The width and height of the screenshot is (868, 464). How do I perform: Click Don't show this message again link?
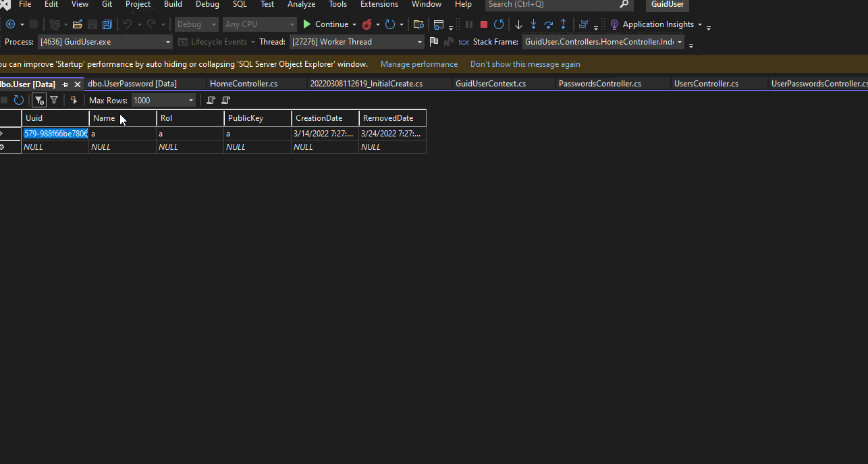(525, 64)
